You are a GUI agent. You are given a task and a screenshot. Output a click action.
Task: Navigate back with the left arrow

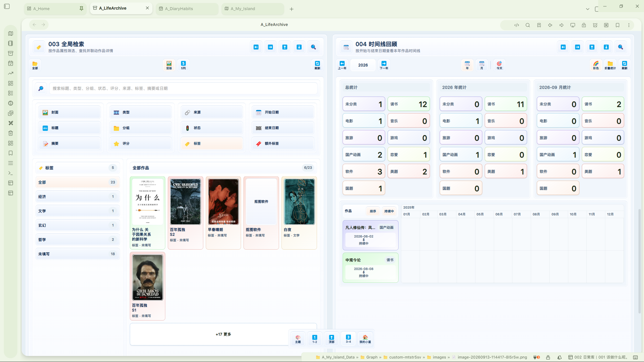tap(34, 25)
